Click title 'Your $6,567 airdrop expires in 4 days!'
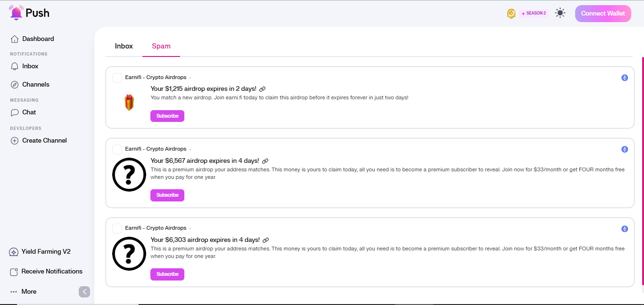The image size is (644, 305). tap(205, 161)
